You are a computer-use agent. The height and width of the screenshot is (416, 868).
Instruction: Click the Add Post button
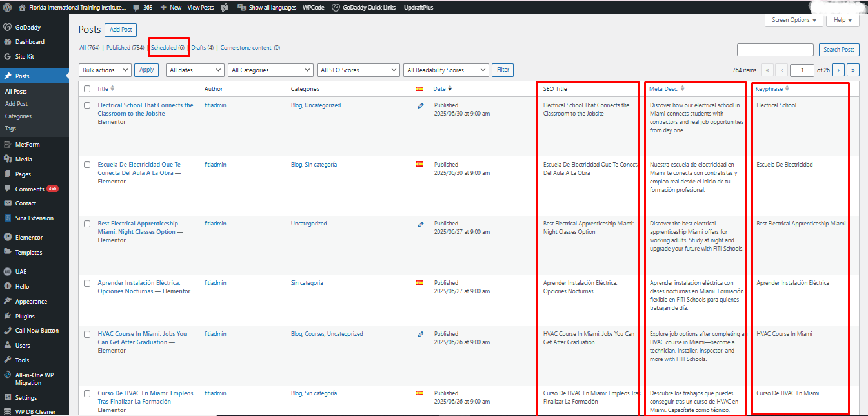(121, 30)
